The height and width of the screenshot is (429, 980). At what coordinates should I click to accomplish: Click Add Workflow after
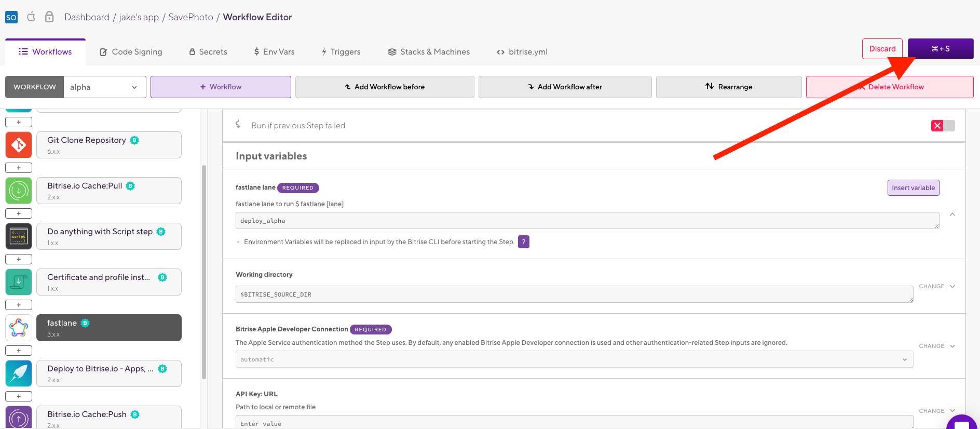[x=565, y=87]
